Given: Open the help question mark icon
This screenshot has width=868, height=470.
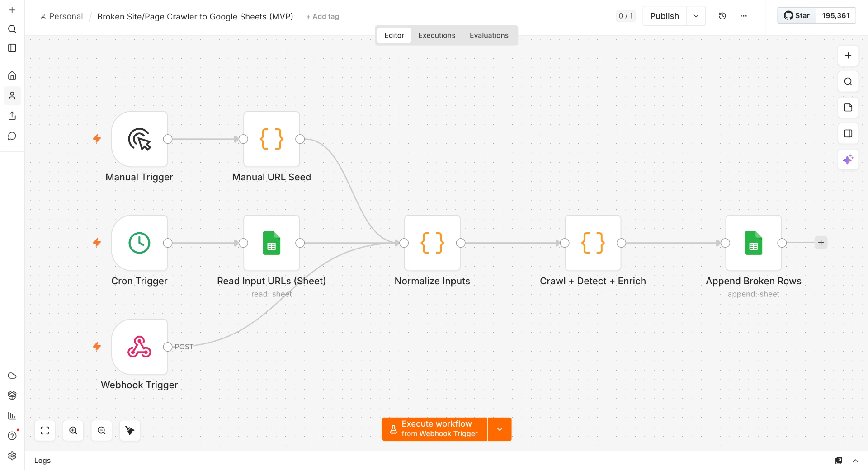Looking at the screenshot, I should click(12, 436).
